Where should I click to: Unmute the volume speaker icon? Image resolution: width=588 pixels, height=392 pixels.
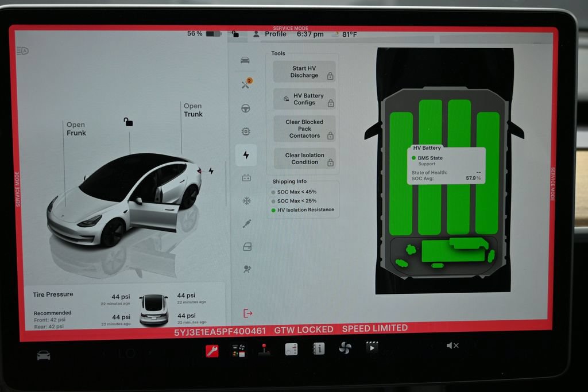(452, 346)
